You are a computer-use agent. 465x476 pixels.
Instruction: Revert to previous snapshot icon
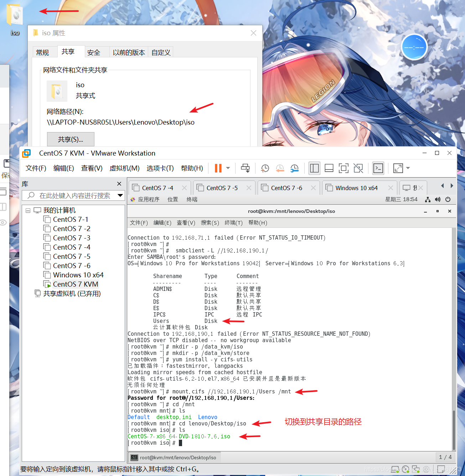pos(280,168)
